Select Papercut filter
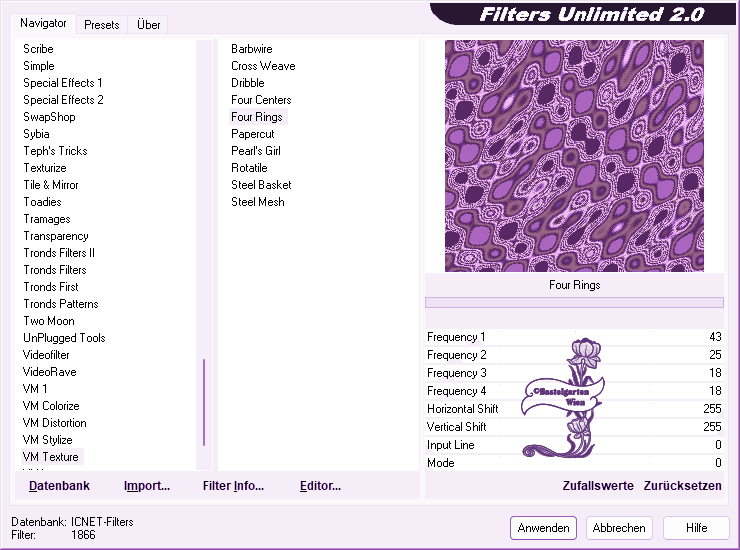 point(252,134)
